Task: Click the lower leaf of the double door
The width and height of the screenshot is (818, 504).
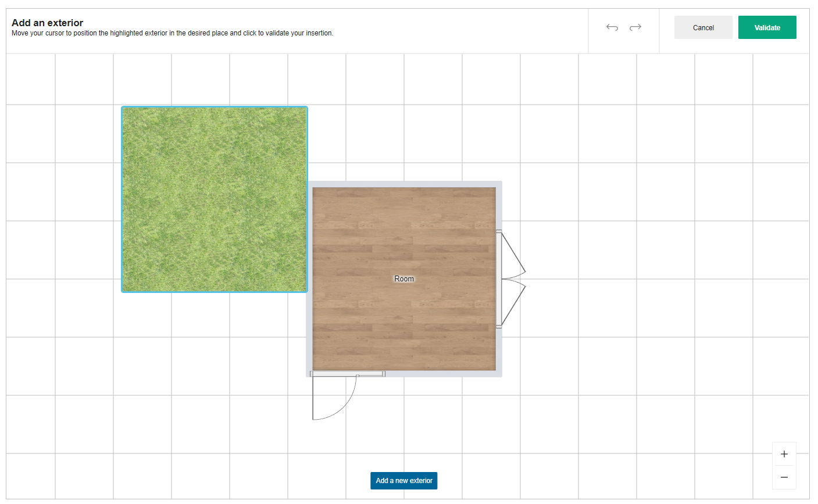Action: click(x=514, y=303)
